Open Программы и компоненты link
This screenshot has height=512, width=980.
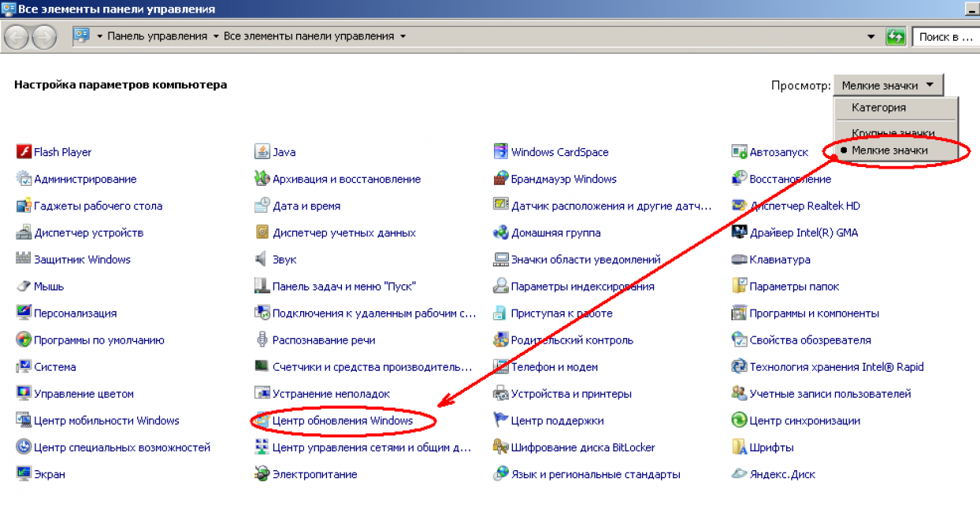pos(814,313)
